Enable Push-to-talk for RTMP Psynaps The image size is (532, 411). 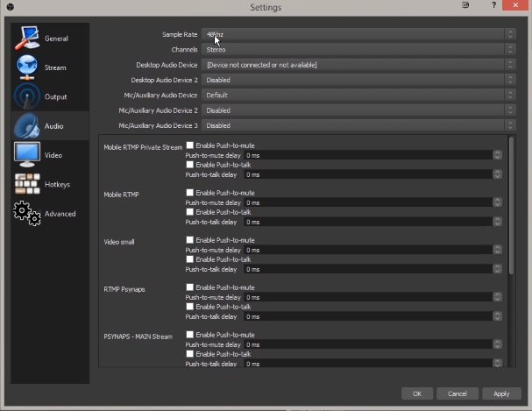pyautogui.click(x=190, y=307)
